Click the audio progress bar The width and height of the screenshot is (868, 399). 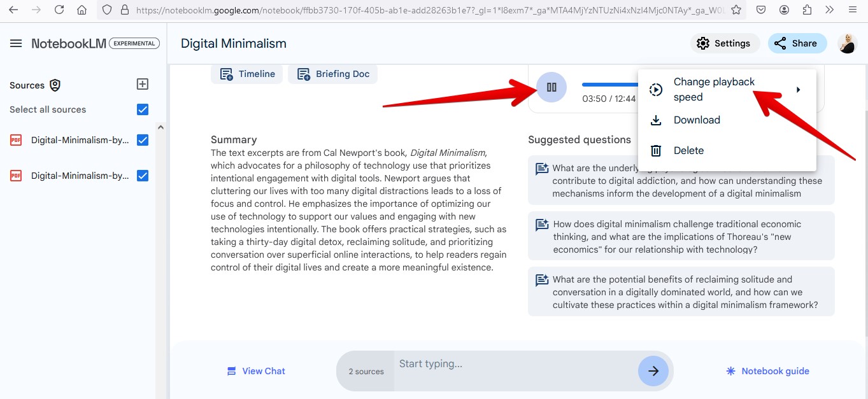point(609,85)
